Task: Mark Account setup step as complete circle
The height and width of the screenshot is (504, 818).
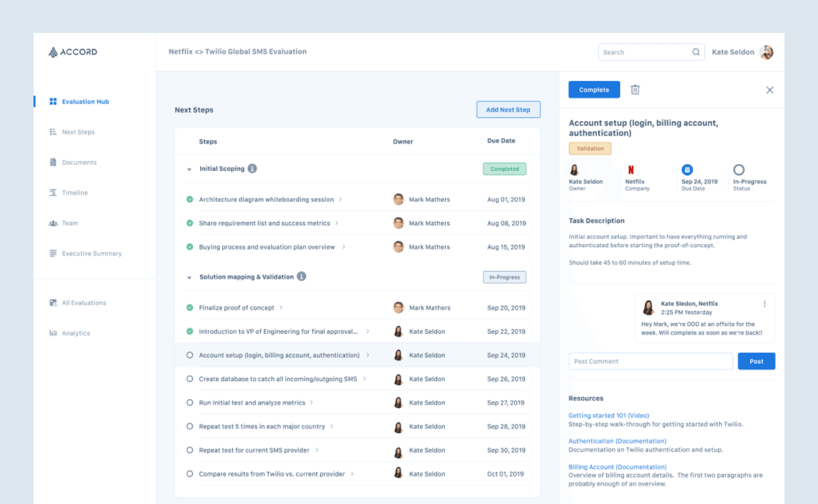Action: coord(190,355)
